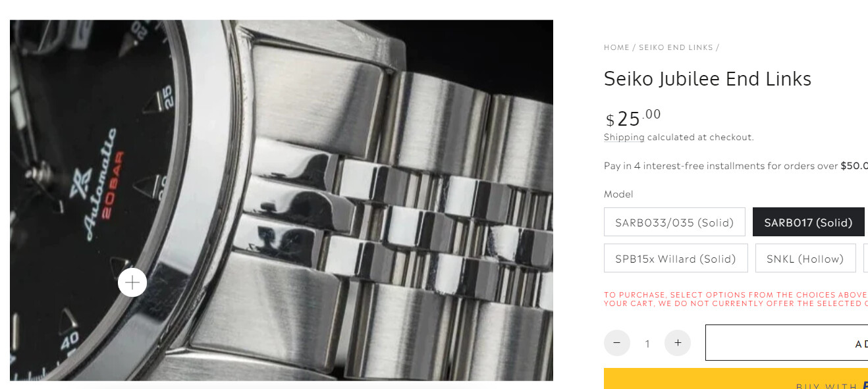This screenshot has height=389, width=868.
Task: Click the yellow Buy with button
Action: pyautogui.click(x=736, y=378)
